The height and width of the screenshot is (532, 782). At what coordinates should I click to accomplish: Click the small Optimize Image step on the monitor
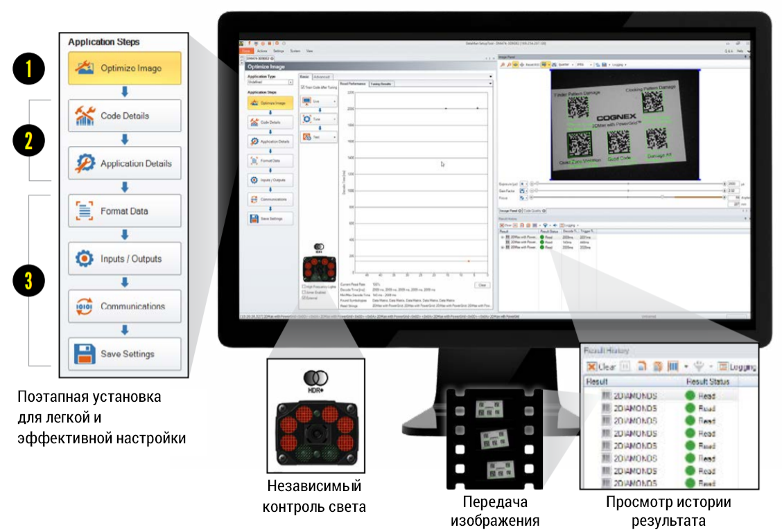point(270,103)
